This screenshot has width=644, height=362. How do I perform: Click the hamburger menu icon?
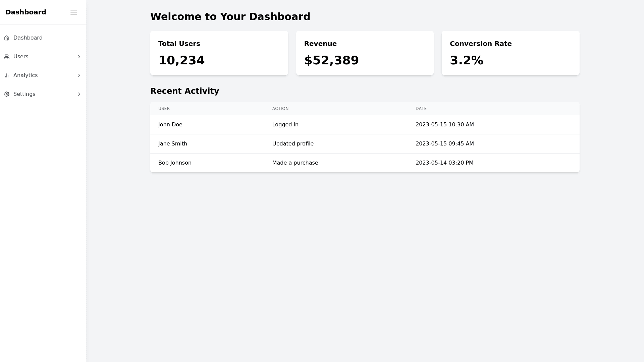pyautogui.click(x=74, y=12)
